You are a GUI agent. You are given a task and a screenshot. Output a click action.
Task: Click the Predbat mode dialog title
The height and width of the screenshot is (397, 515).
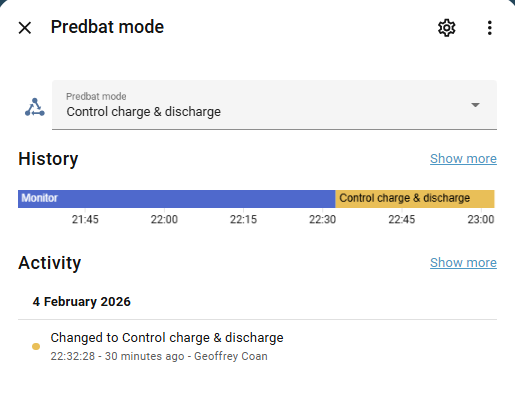[107, 27]
